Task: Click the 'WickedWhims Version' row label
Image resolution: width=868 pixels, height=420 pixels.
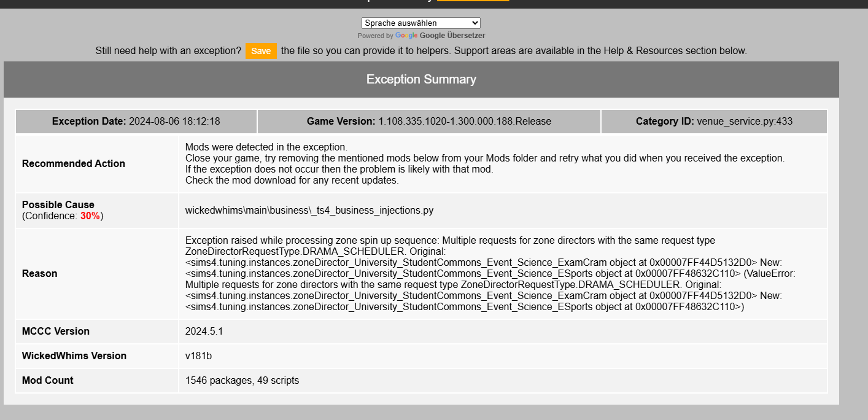Action: click(74, 356)
